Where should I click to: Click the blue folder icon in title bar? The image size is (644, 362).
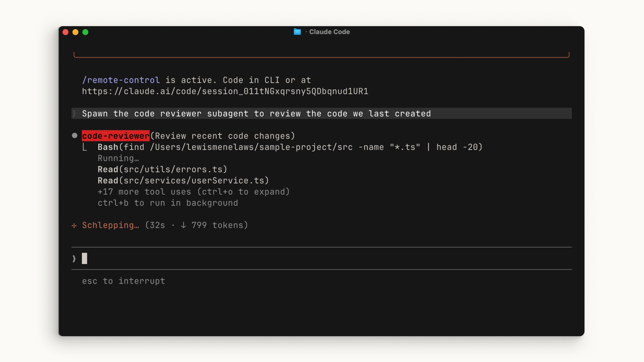297,32
